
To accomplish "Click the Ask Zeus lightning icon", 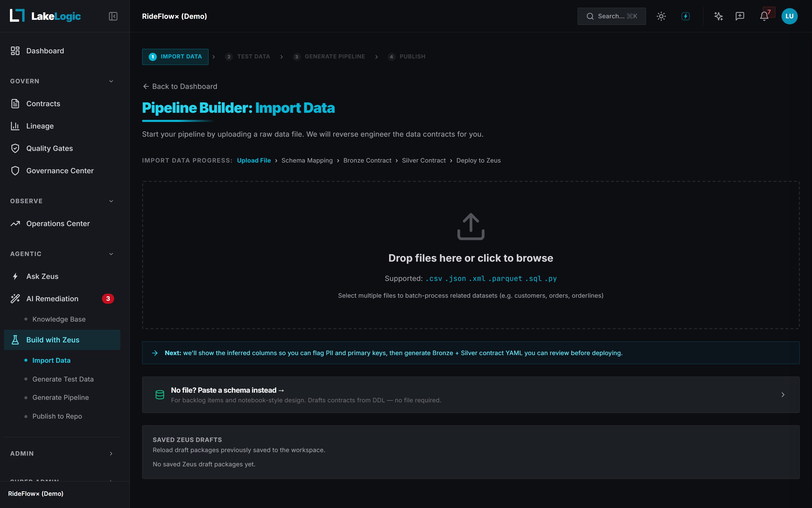I will point(15,276).
